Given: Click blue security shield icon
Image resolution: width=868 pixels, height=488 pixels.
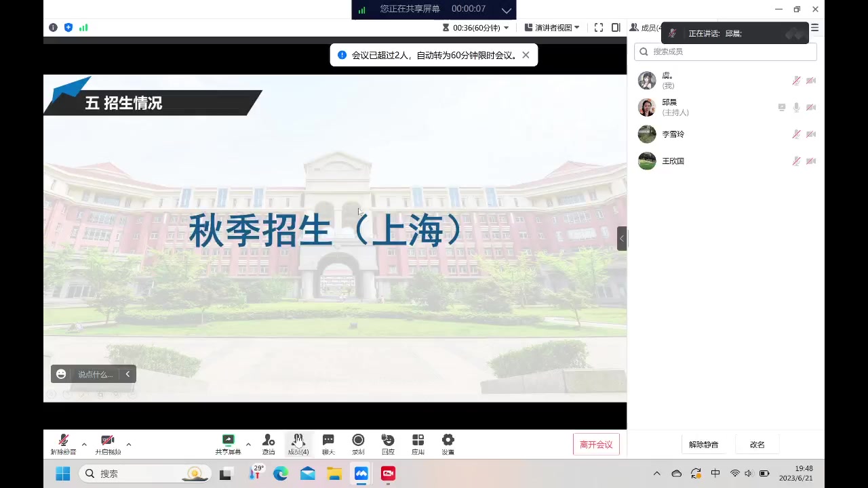Looking at the screenshot, I should pos(68,28).
